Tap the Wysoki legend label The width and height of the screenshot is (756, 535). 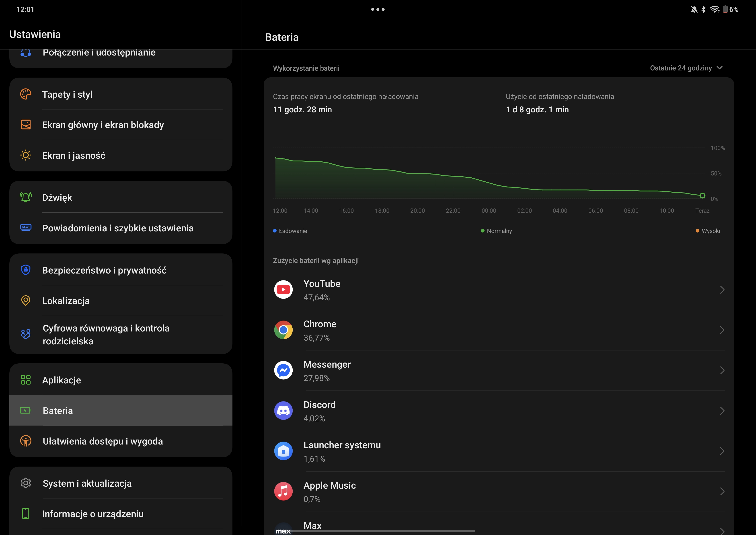pos(711,231)
